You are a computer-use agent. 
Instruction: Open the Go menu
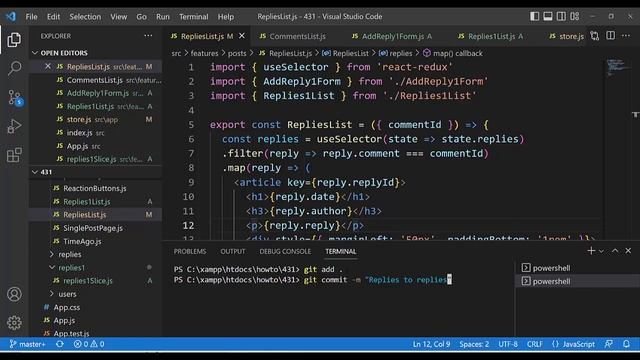tap(141, 17)
